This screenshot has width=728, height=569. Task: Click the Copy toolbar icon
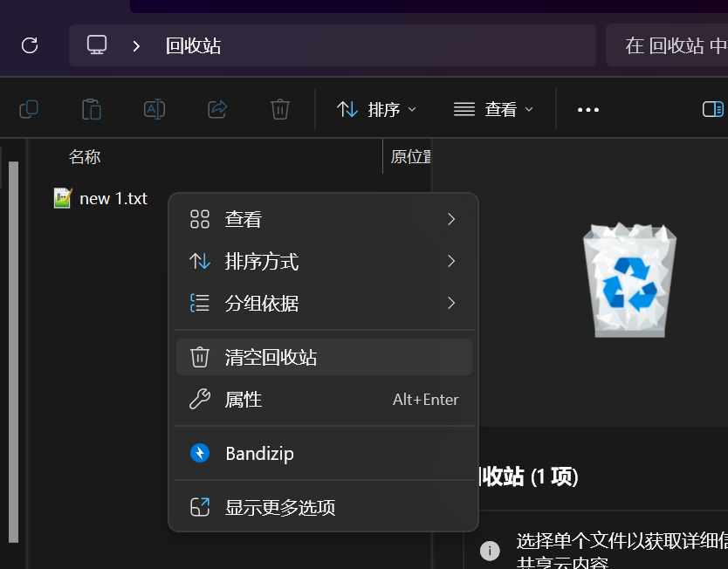[x=29, y=110]
